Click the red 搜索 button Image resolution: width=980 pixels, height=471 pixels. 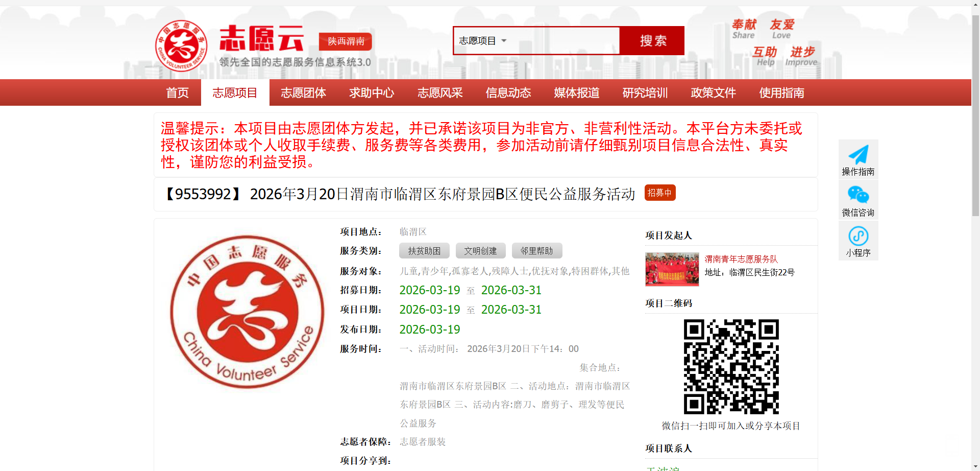[652, 41]
